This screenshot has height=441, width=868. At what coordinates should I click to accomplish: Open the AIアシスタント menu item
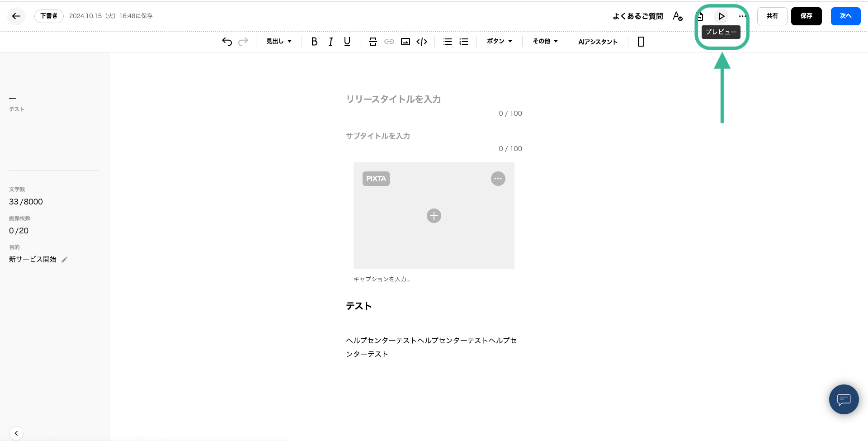coord(598,42)
